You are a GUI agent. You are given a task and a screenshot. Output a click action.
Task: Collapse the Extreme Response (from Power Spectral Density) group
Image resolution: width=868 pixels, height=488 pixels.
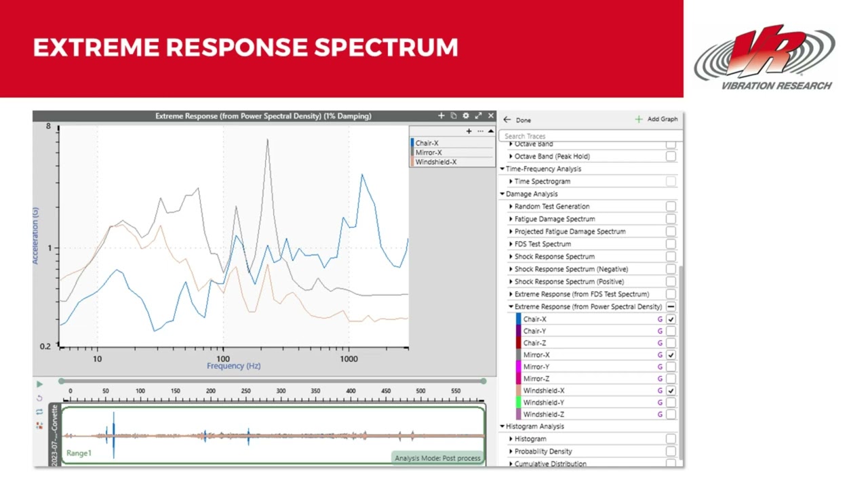pyautogui.click(x=511, y=307)
